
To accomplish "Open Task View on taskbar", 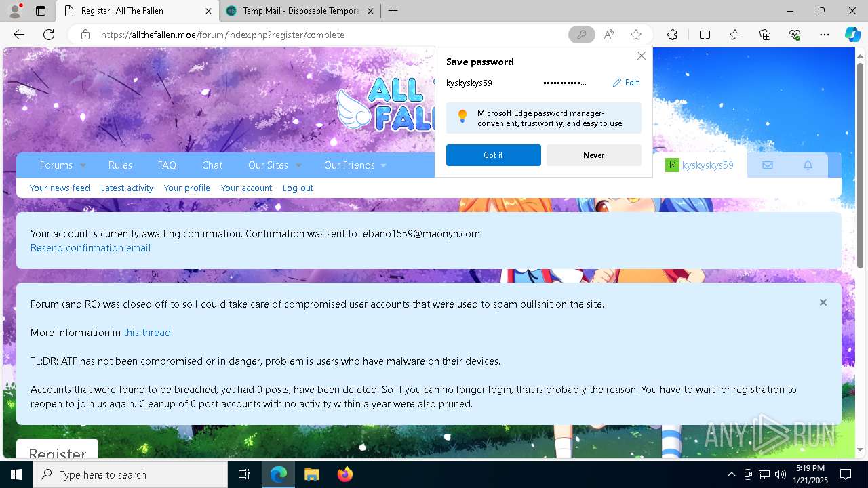I will click(244, 474).
